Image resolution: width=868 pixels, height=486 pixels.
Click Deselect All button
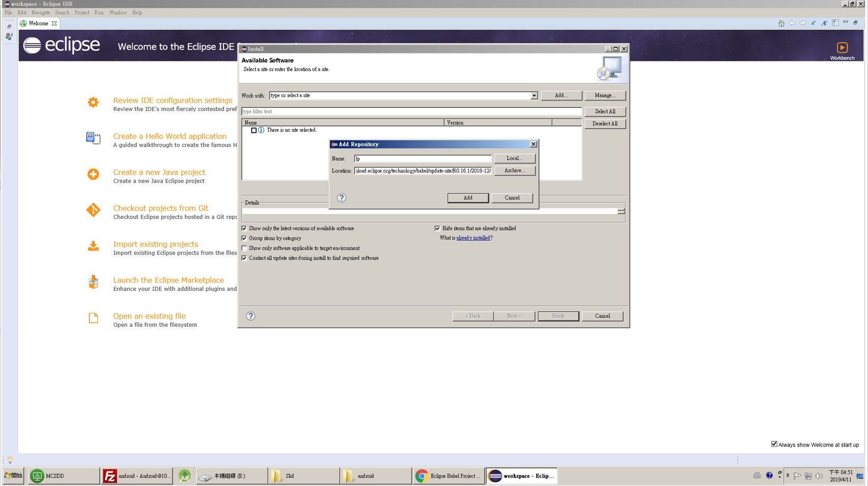click(605, 124)
